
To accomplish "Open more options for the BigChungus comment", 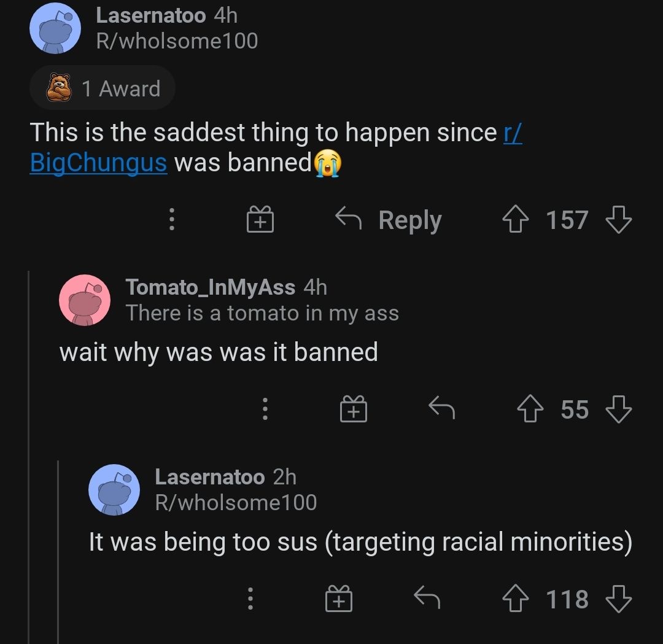I will [x=172, y=220].
